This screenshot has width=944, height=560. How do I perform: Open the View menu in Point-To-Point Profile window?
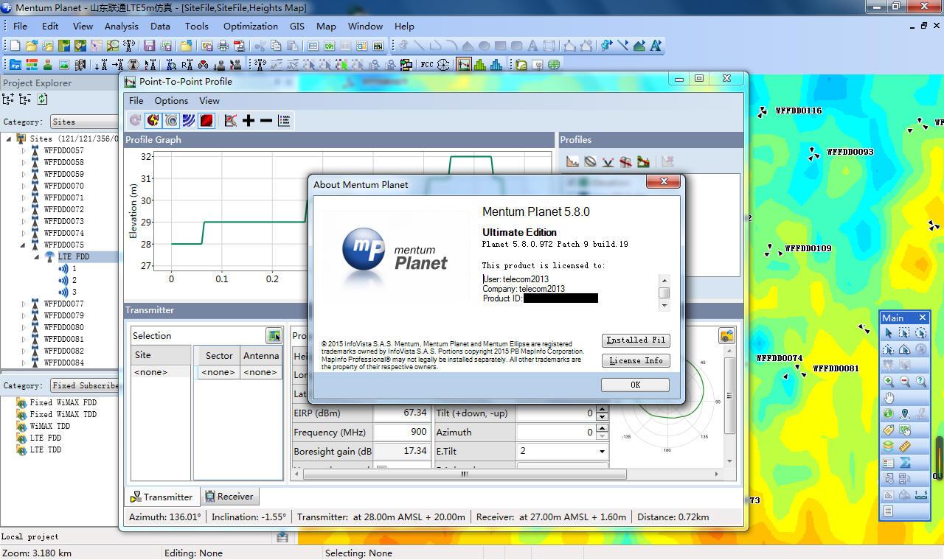tap(209, 100)
